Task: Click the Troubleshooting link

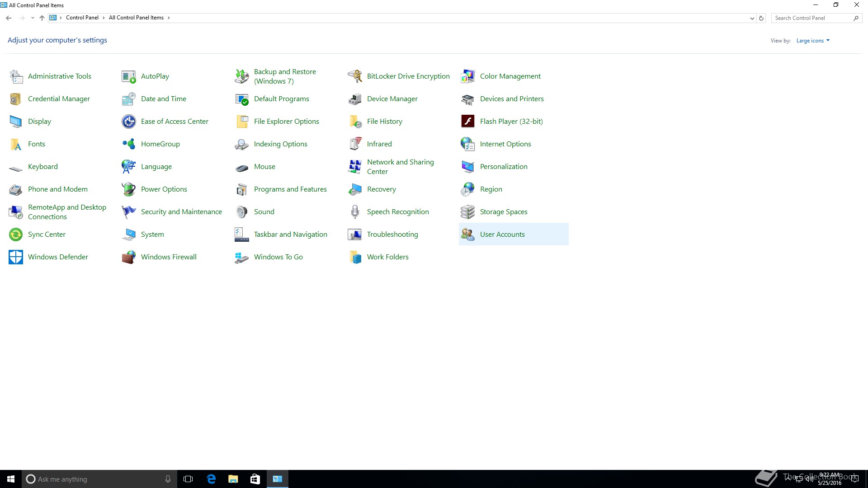Action: (392, 235)
